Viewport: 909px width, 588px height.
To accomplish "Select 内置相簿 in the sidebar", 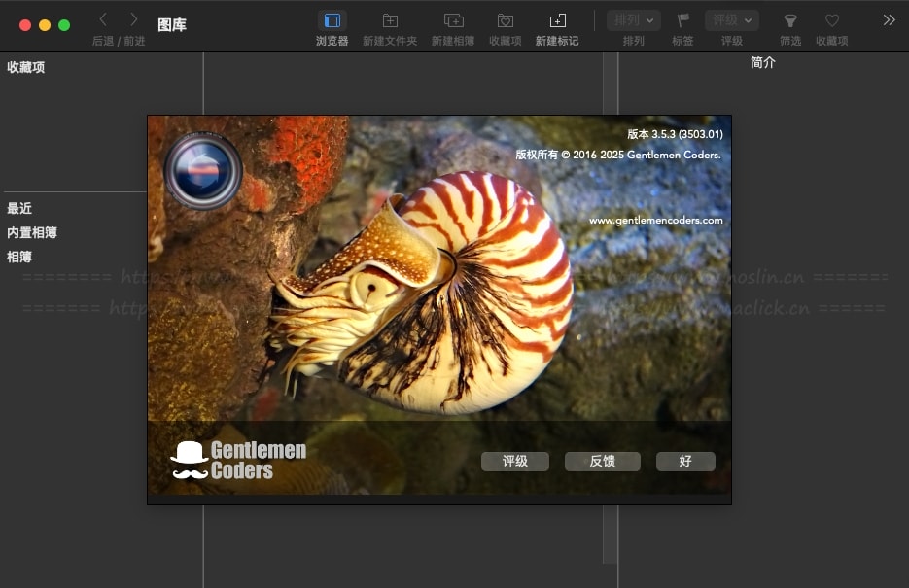I will (x=32, y=232).
